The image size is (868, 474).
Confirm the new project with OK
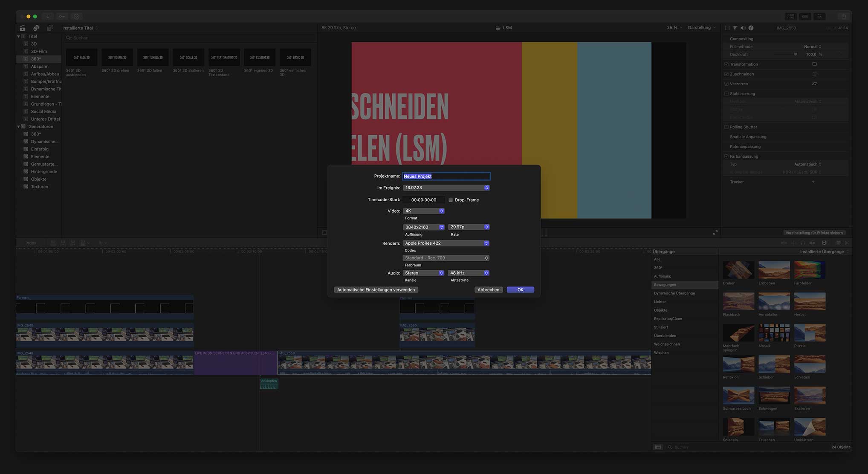point(520,289)
